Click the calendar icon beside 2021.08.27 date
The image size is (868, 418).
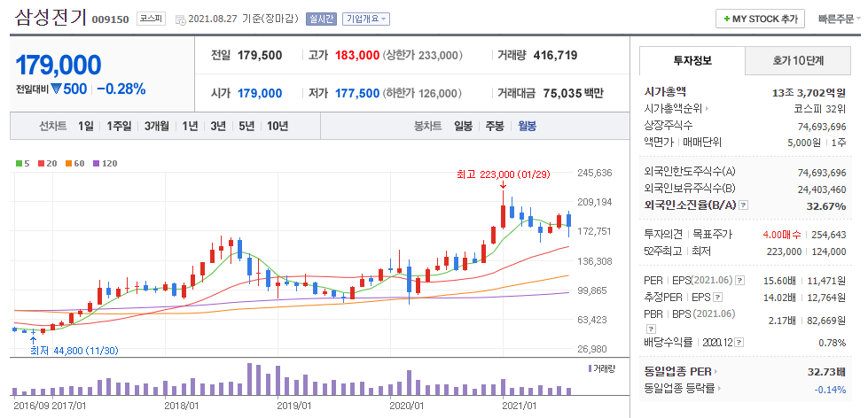(181, 19)
